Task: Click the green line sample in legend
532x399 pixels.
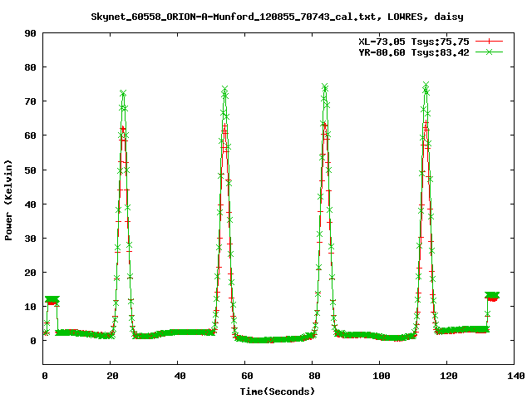Action: tap(489, 52)
